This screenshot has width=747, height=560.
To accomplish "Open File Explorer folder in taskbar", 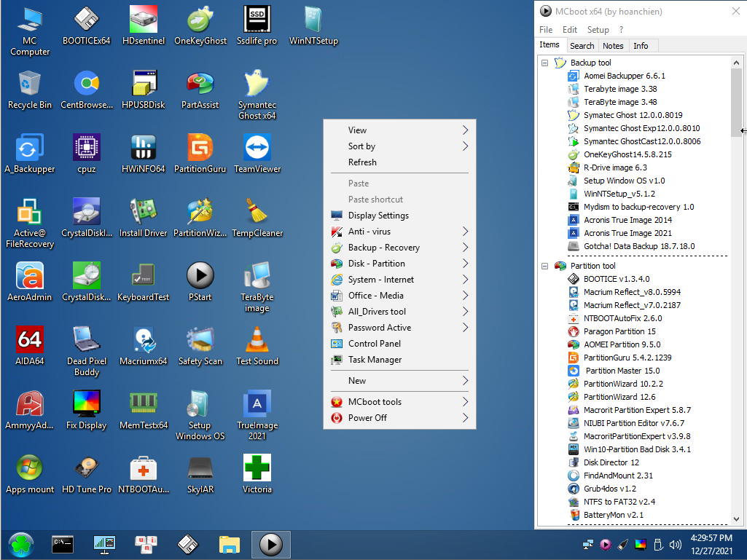I will [229, 544].
